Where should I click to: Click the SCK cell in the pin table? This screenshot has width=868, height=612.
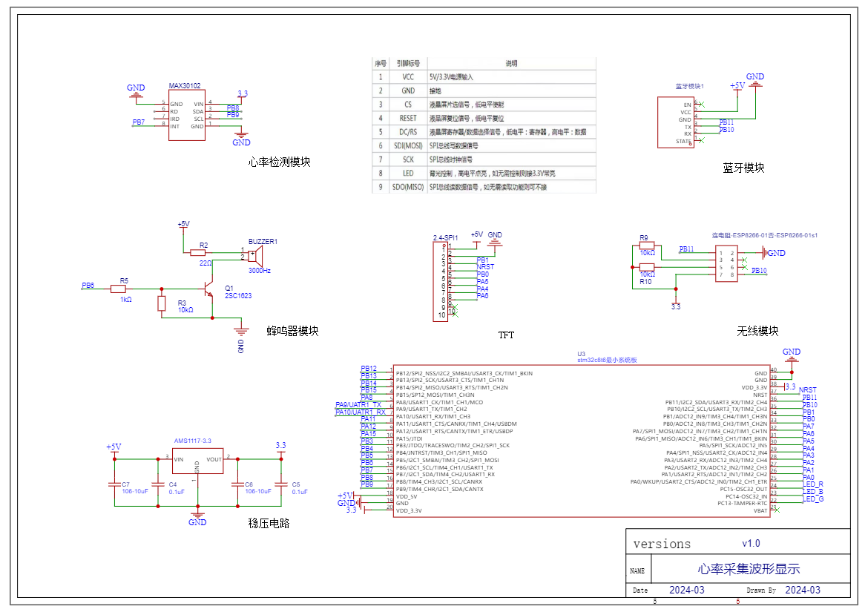tap(408, 159)
